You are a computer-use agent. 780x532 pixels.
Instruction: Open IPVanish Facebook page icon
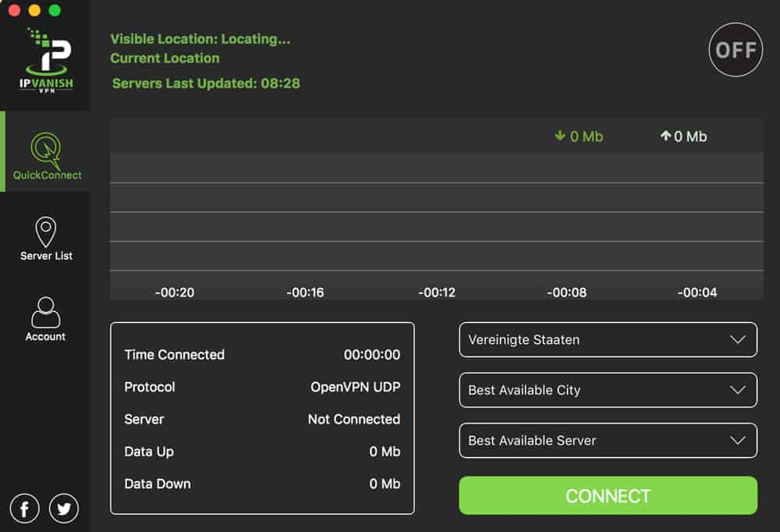(24, 508)
